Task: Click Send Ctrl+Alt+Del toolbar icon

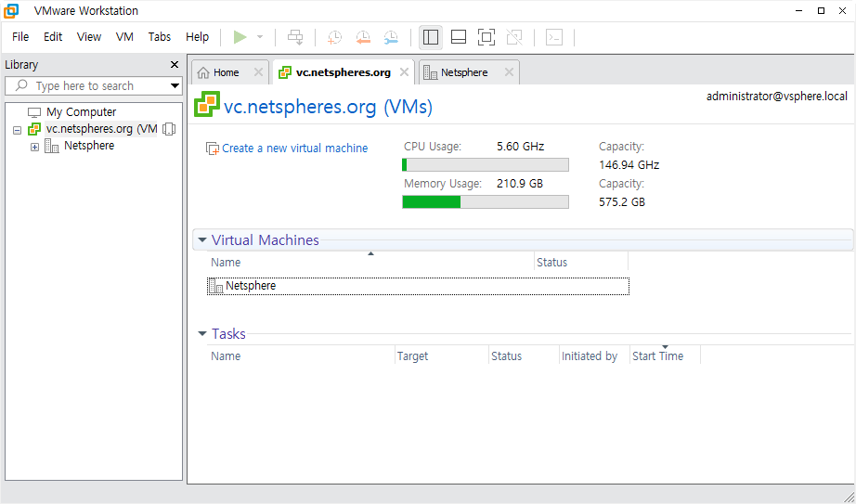Action: pos(295,37)
